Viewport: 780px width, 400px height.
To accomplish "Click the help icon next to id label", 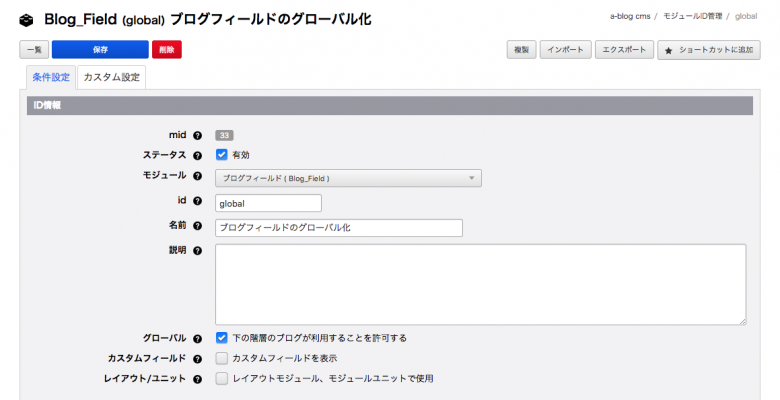I will click(x=197, y=201).
